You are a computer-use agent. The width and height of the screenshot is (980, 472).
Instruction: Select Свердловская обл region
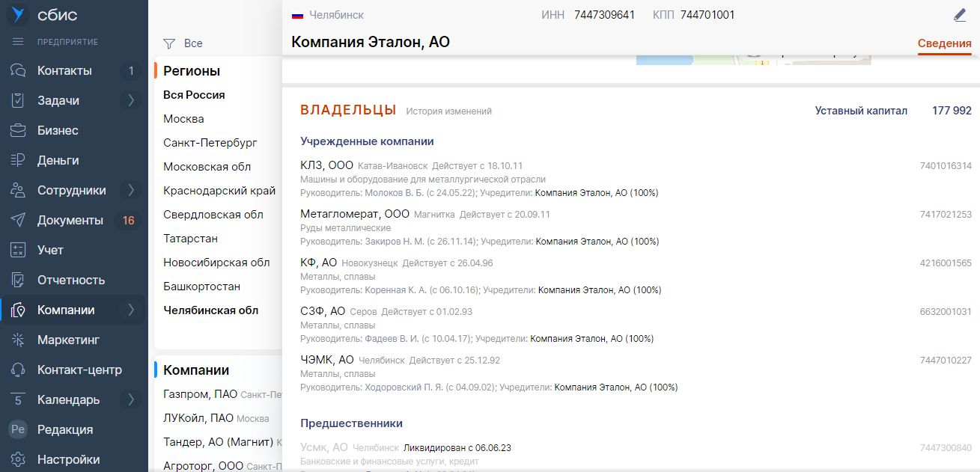click(x=213, y=215)
